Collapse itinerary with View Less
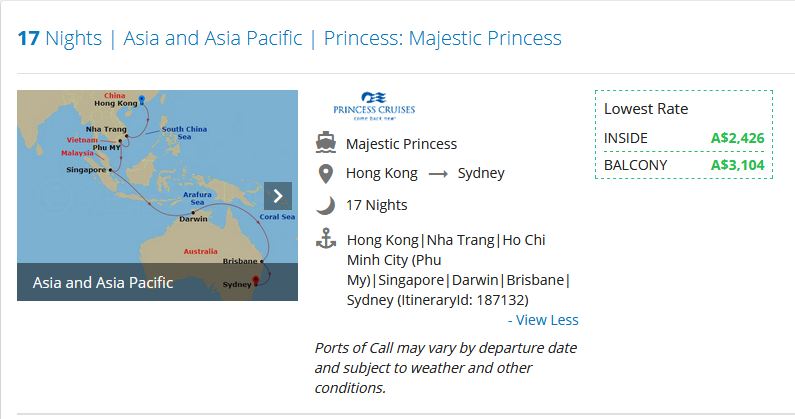This screenshot has height=419, width=795. pos(543,320)
